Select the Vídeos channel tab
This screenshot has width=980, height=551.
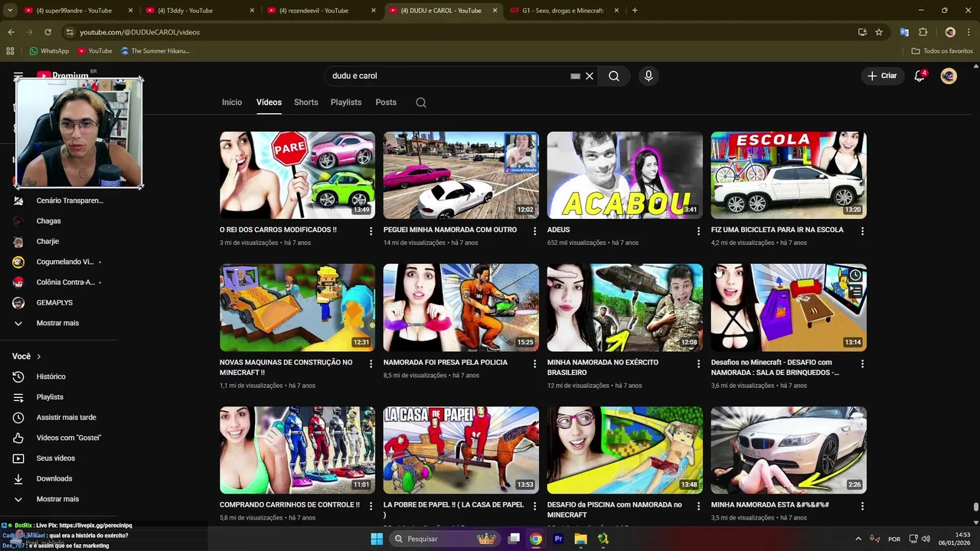click(269, 103)
